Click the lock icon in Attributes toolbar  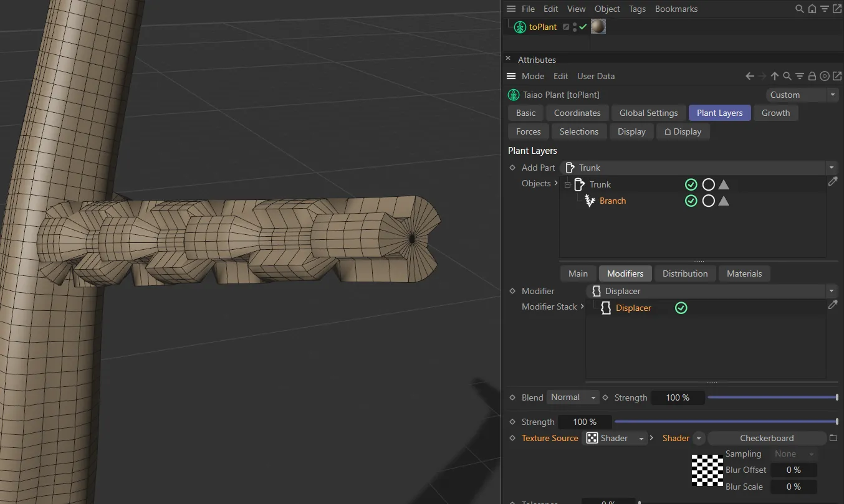(x=812, y=76)
